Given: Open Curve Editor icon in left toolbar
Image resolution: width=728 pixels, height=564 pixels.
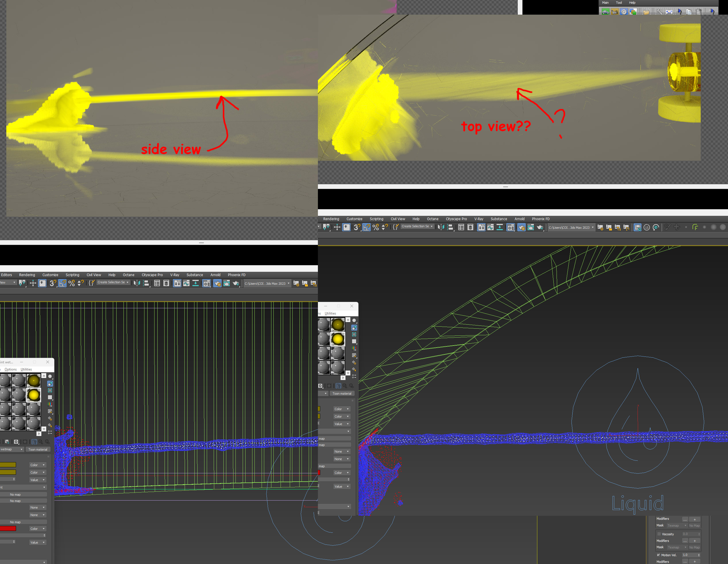Looking at the screenshot, I should tap(186, 284).
